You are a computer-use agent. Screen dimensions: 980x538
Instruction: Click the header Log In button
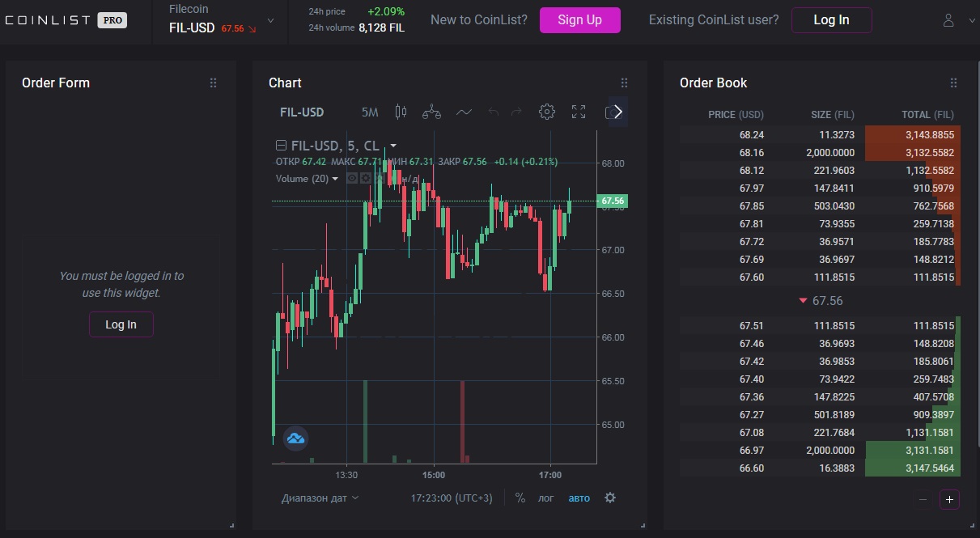point(831,20)
